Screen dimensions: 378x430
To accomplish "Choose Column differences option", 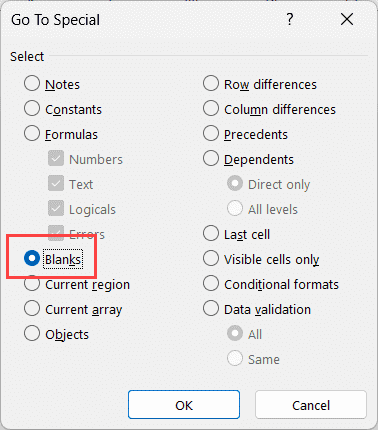I will [x=211, y=109].
